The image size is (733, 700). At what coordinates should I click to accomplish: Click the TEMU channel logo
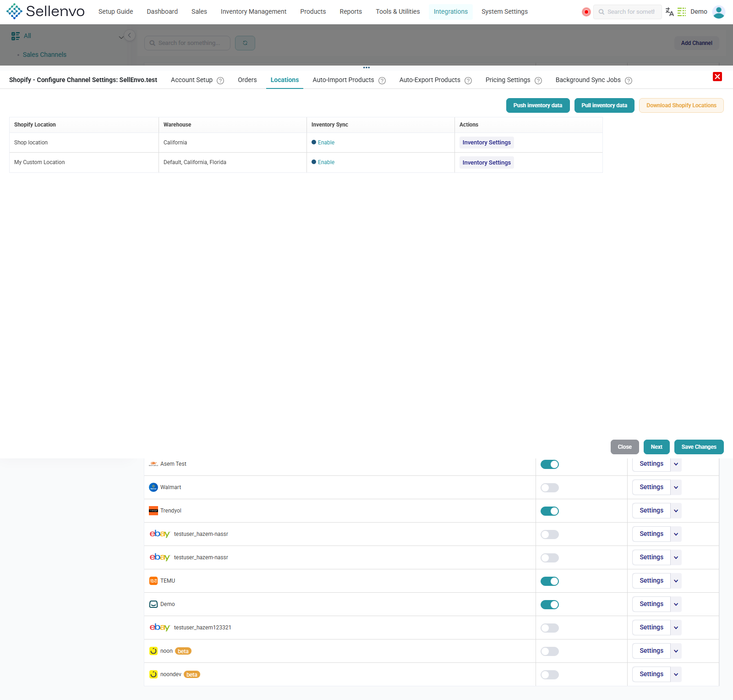pyautogui.click(x=153, y=581)
